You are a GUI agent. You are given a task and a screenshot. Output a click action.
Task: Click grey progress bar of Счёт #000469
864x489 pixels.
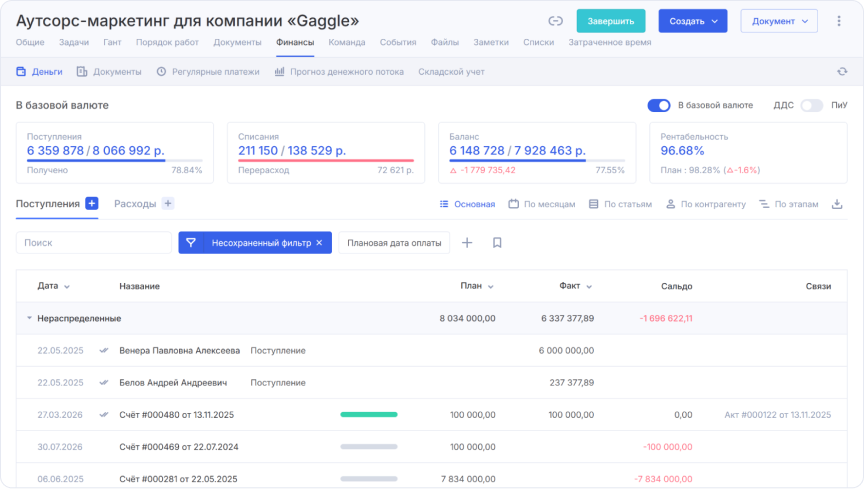369,447
